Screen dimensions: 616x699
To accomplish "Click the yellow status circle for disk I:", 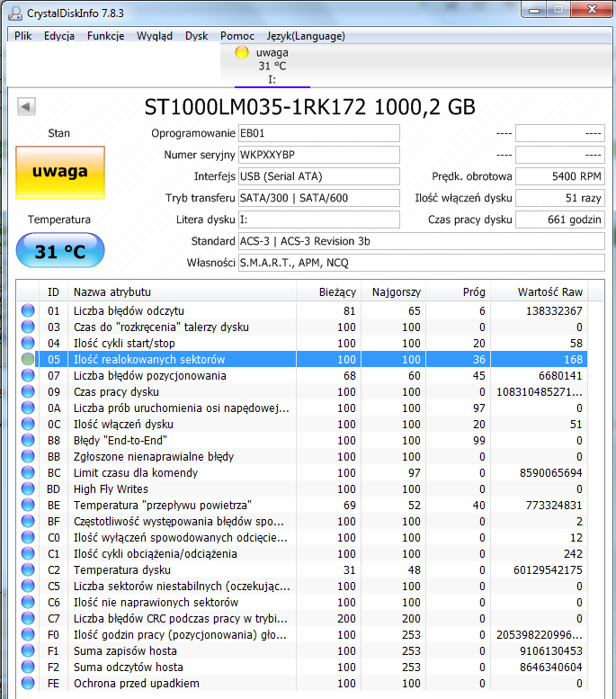I will tap(242, 52).
